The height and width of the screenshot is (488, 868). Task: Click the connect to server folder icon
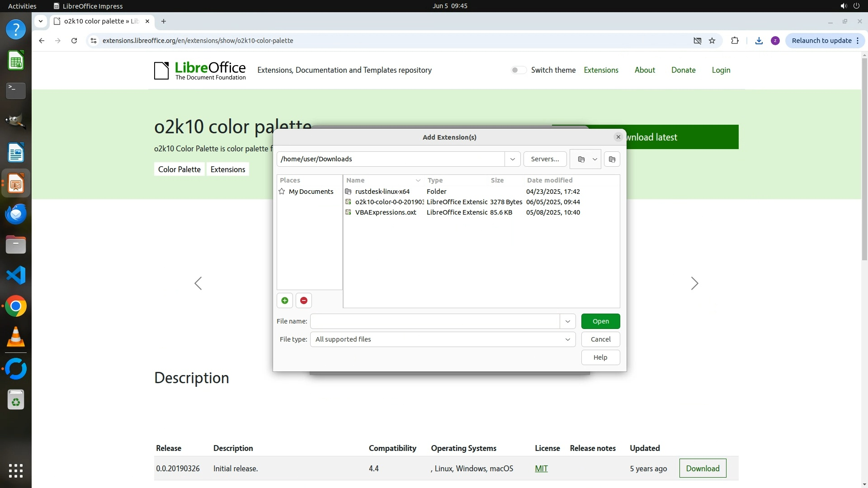click(x=581, y=159)
